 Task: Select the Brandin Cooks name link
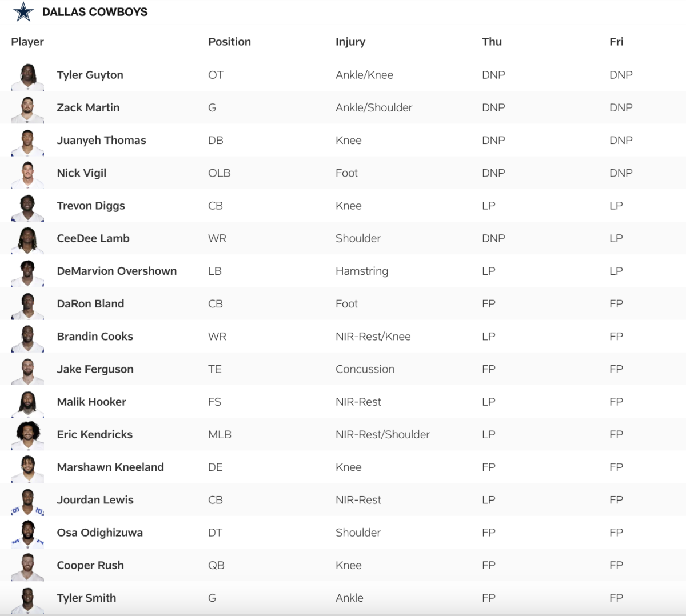(95, 337)
